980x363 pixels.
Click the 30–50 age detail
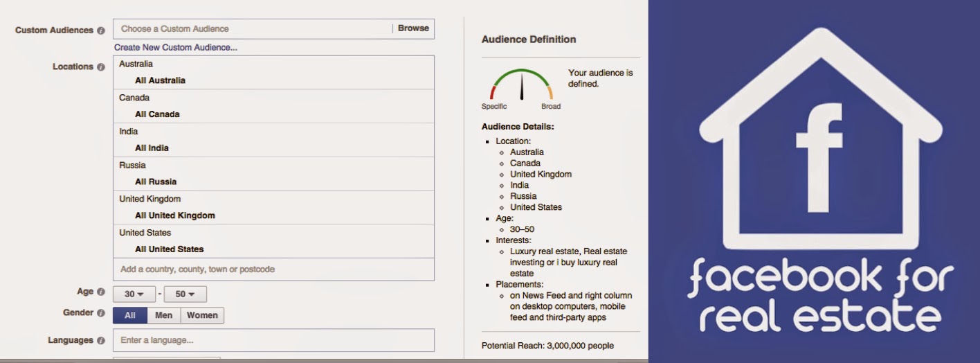click(522, 229)
